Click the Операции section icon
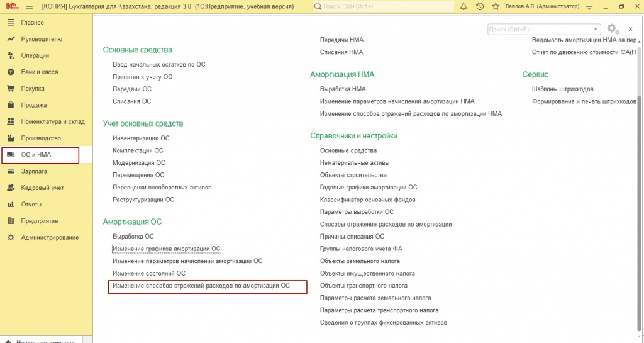This screenshot has width=644, height=343. point(11,55)
